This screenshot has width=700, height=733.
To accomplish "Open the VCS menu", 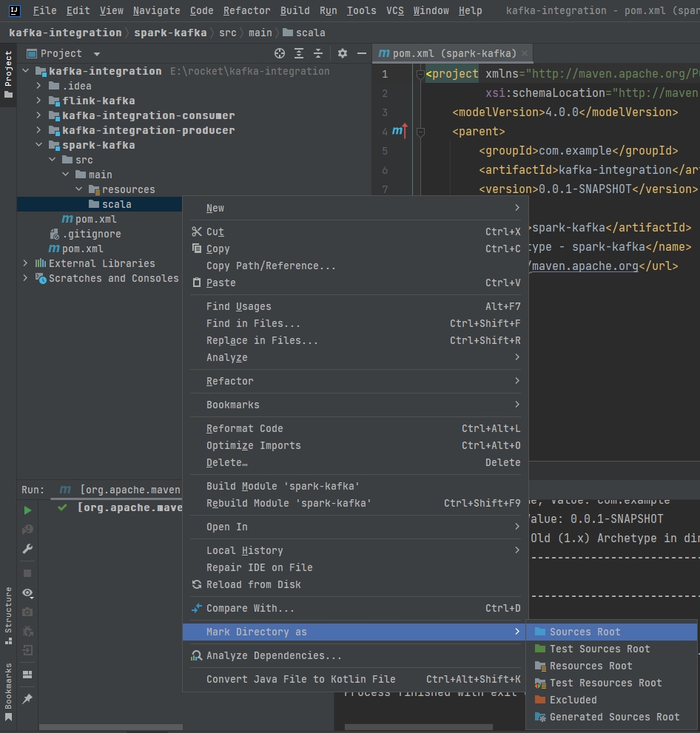I will click(395, 10).
